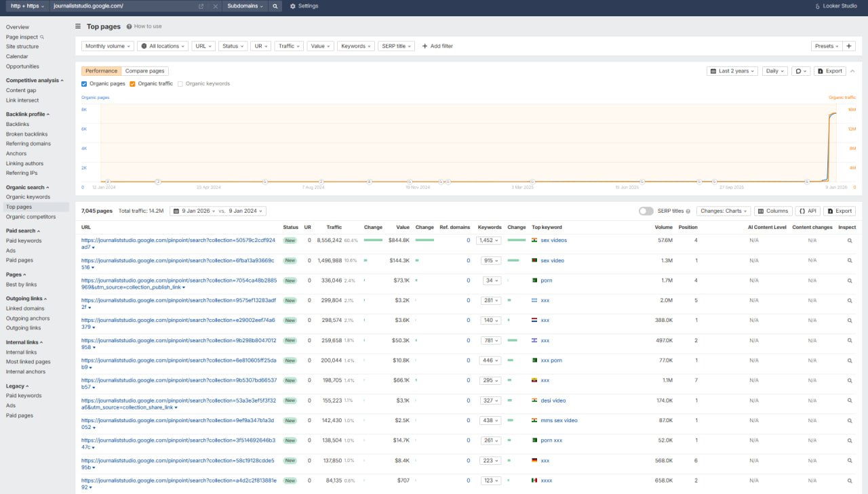Uncheck the Organic pages checkbox
This screenshot has width=868, height=494.
coord(84,84)
